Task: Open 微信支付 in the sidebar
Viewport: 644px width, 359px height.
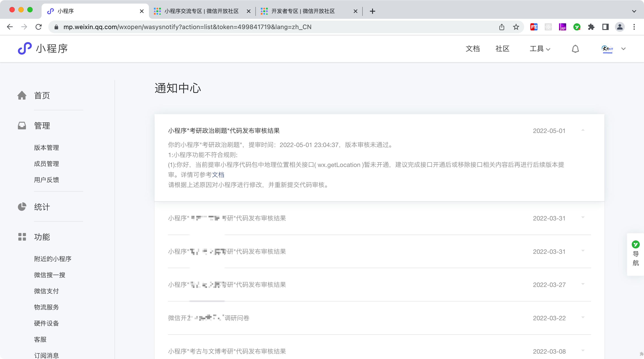Action: [x=47, y=291]
